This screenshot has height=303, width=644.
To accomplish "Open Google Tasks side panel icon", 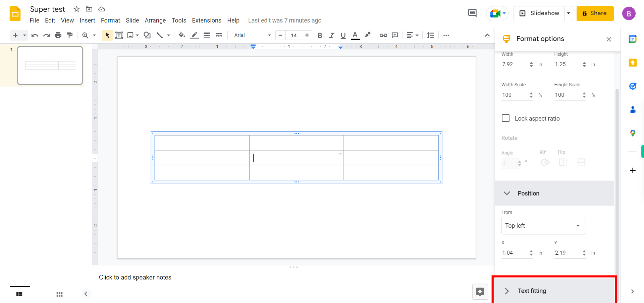I will point(633,86).
